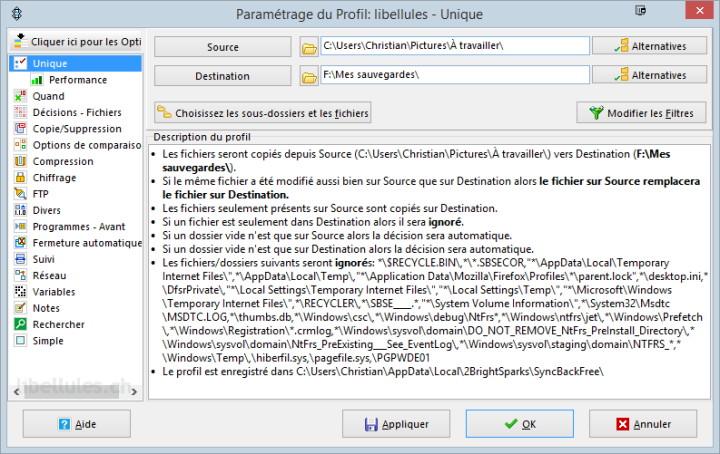Open Alternatives for Source path

[x=649, y=46]
